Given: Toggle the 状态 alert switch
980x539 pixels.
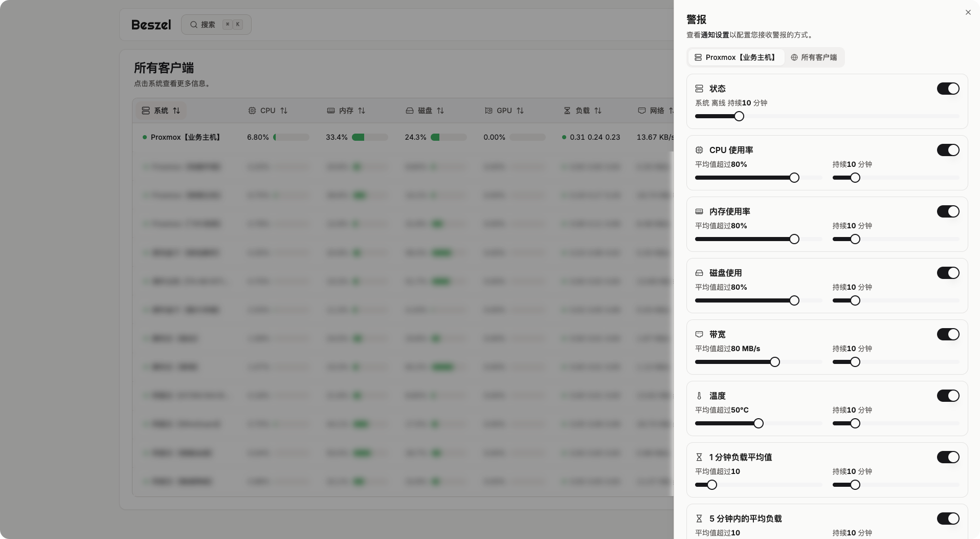Looking at the screenshot, I should (x=947, y=89).
